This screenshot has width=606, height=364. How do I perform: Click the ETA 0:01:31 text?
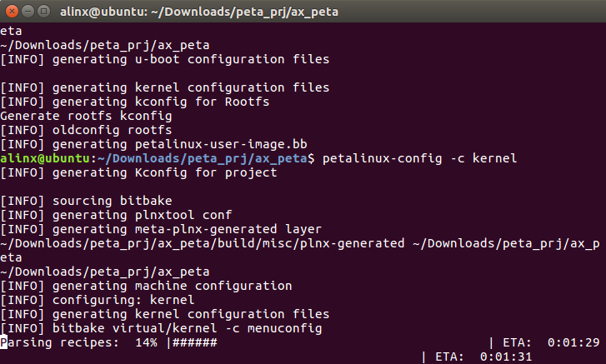483,357
